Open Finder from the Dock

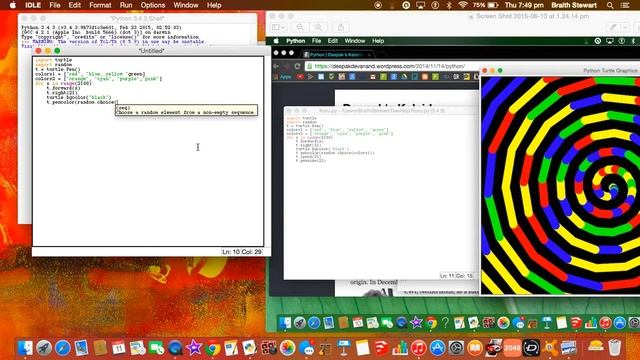(x=25, y=348)
